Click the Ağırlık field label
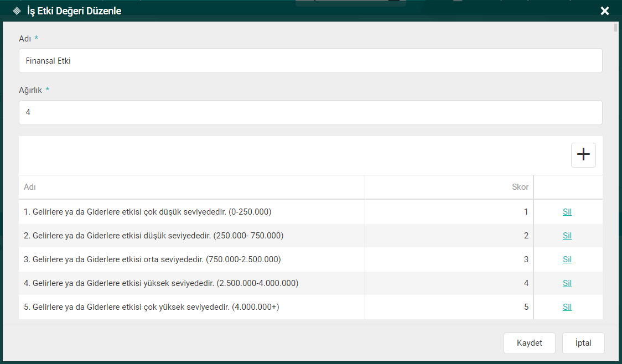622x364 pixels. [30, 90]
